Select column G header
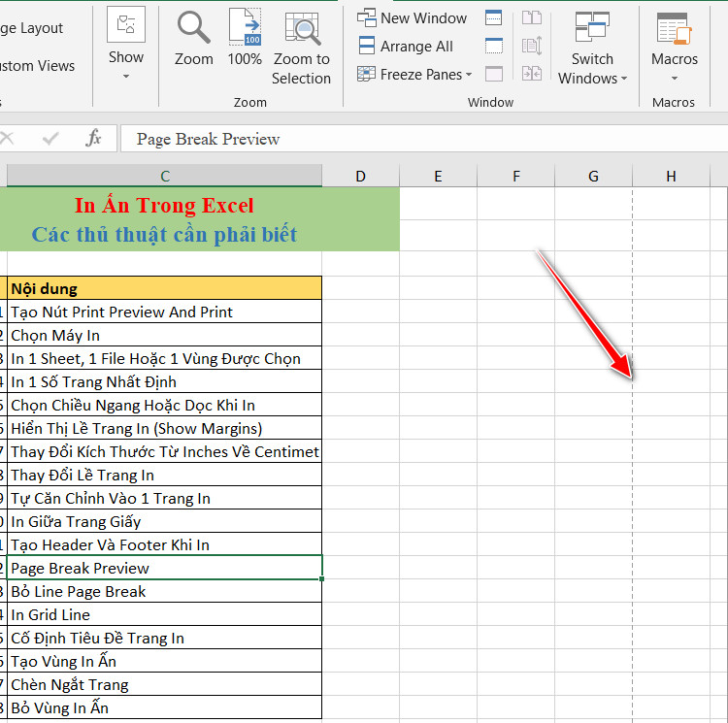This screenshot has width=728, height=723. pos(593,176)
